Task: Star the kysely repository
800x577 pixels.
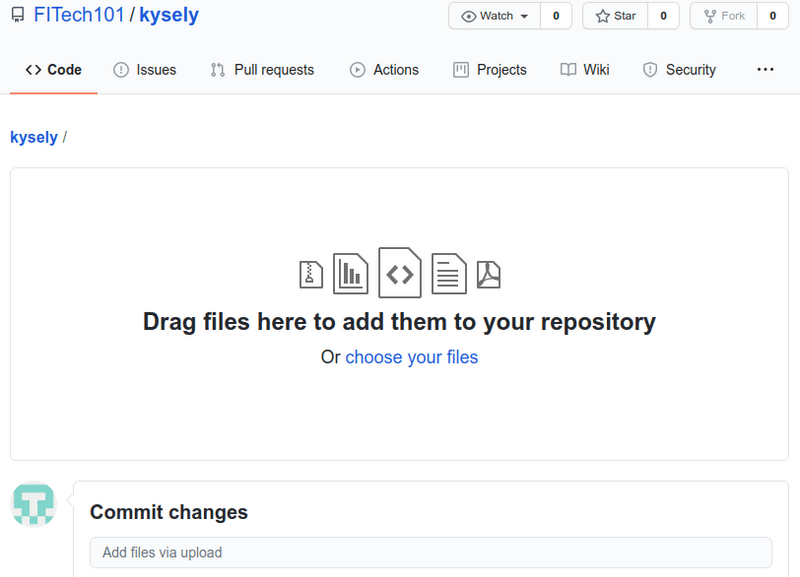Action: point(615,16)
